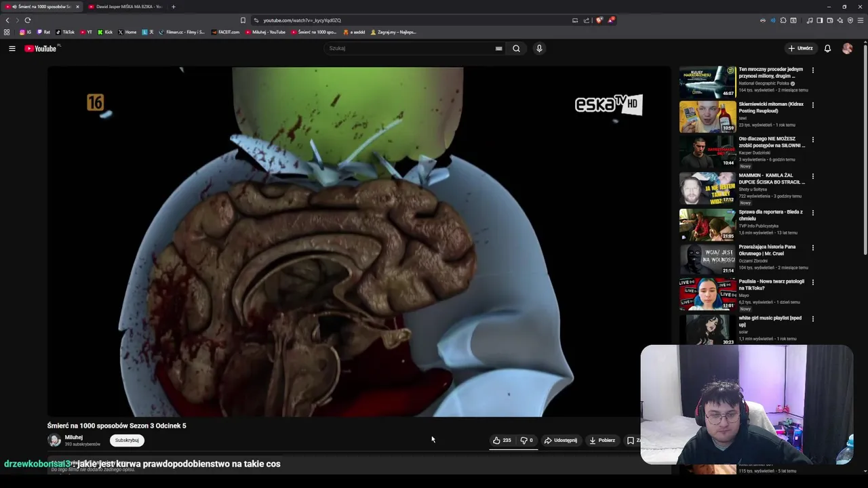This screenshot has width=868, height=488.
Task: Toggle the browser sidebar panel icon
Action: 819,20
